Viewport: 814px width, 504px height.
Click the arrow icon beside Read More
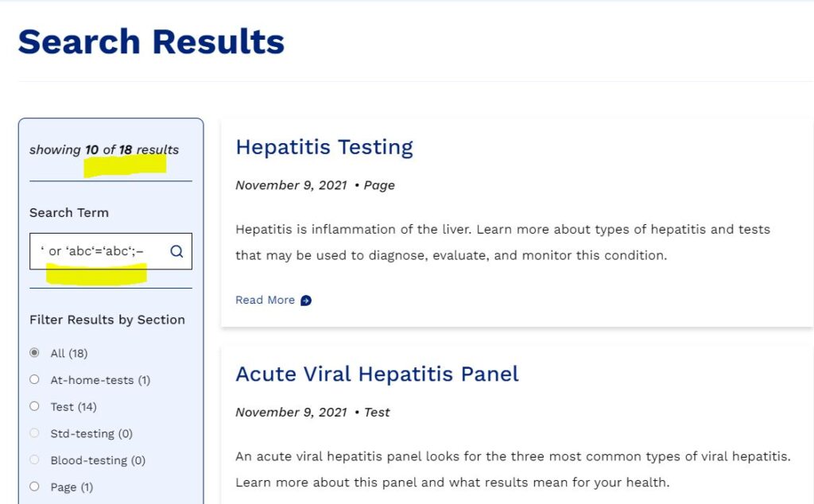click(x=306, y=300)
